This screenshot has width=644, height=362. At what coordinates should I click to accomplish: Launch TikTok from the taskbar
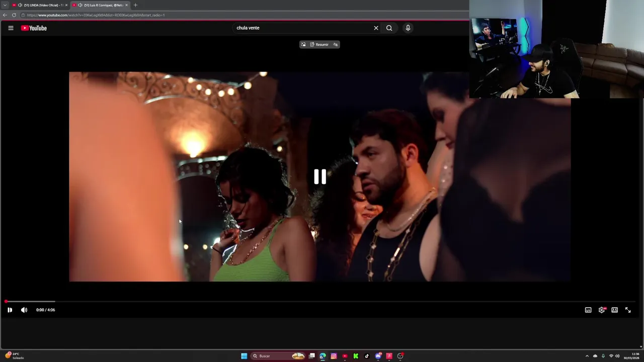point(367,356)
